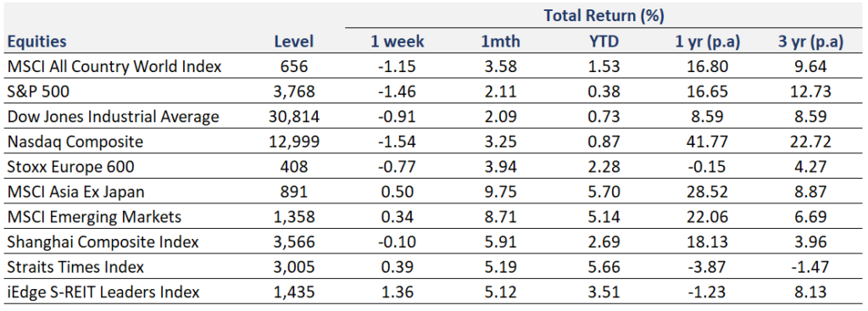Click the Total Return (%) heading
The image size is (868, 311).
pyautogui.click(x=604, y=16)
